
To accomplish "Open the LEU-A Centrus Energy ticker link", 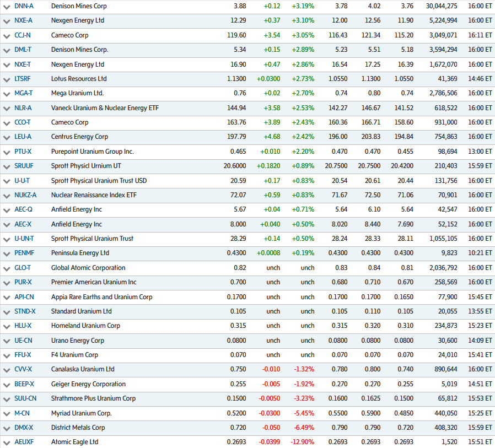I will pyautogui.click(x=22, y=137).
